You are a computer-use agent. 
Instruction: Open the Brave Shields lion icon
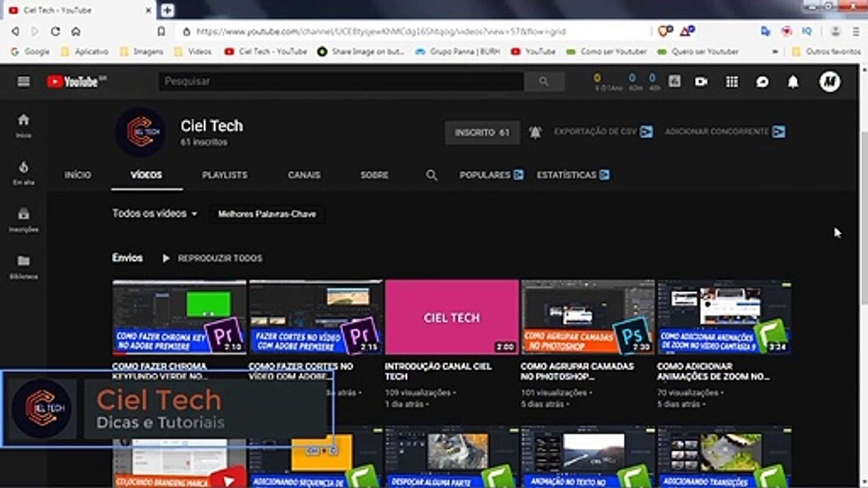pos(665,31)
